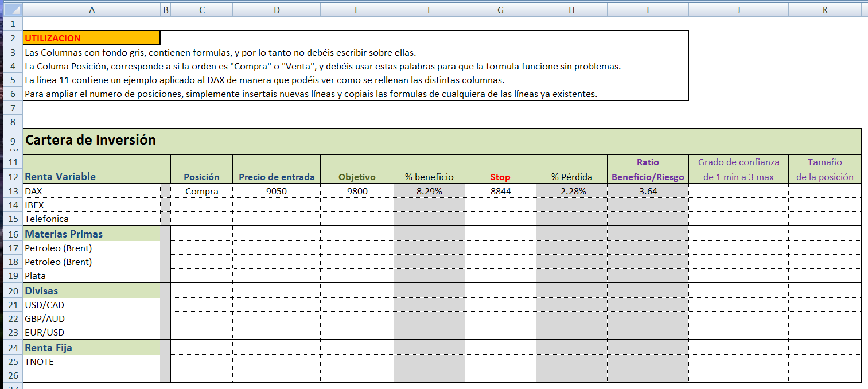Select the '% beneficio' heading cell
Screen dimensions: 868x389
(430, 177)
